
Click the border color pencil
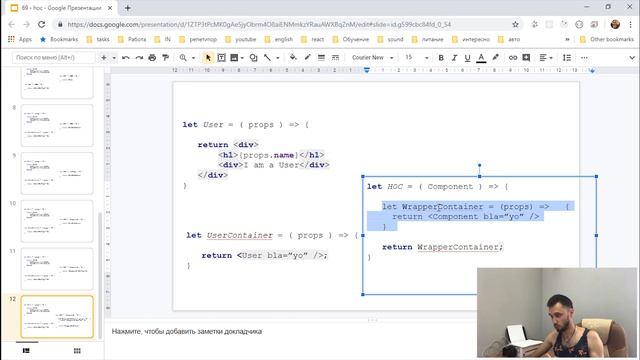click(x=307, y=58)
